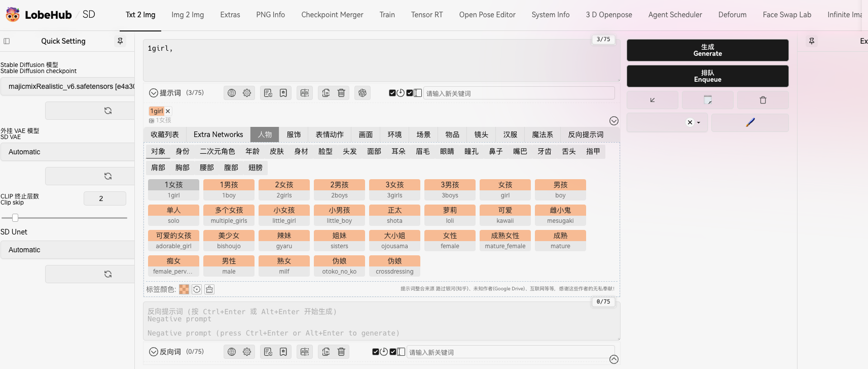Image resolution: width=868 pixels, height=369 pixels.
Task: Select the Extra Networks tag tab
Action: (218, 135)
